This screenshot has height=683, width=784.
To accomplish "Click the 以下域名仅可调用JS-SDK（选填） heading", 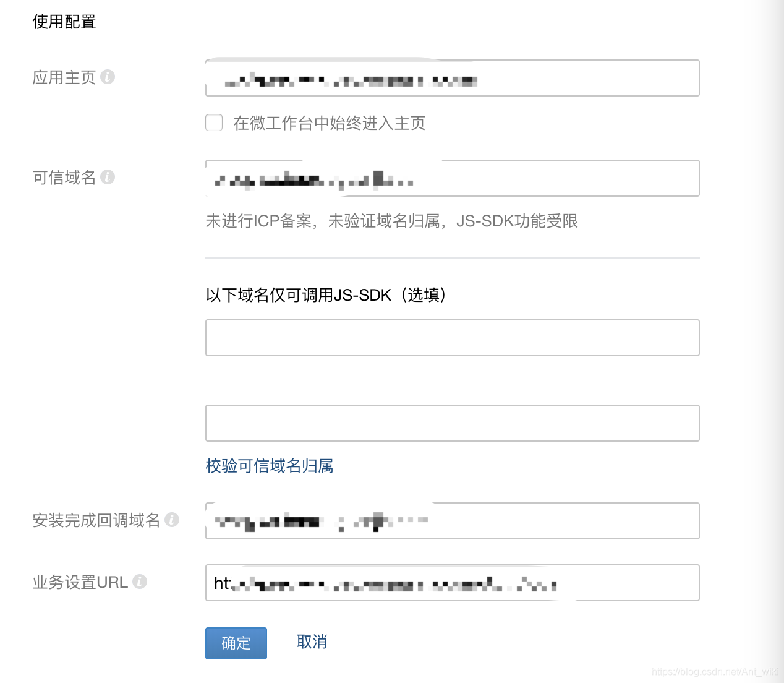I will coord(326,295).
